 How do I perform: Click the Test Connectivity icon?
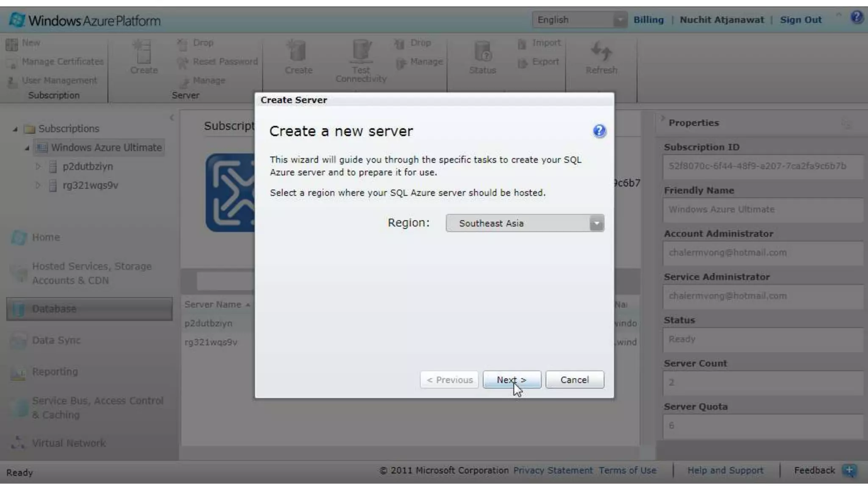click(x=361, y=51)
